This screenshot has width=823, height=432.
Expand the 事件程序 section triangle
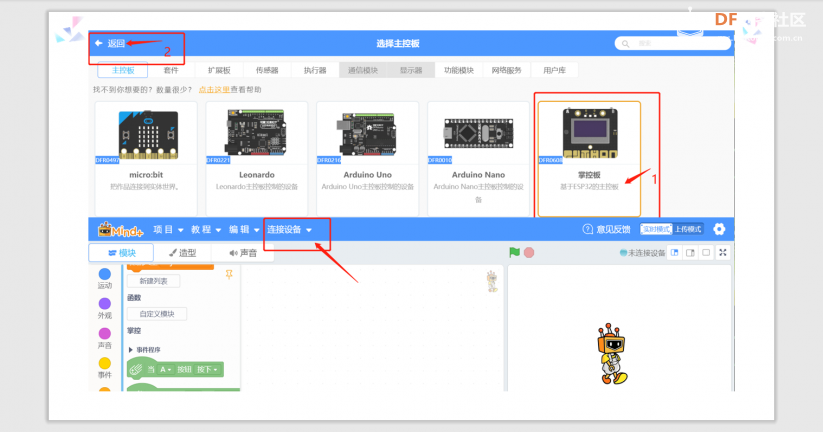(131, 350)
